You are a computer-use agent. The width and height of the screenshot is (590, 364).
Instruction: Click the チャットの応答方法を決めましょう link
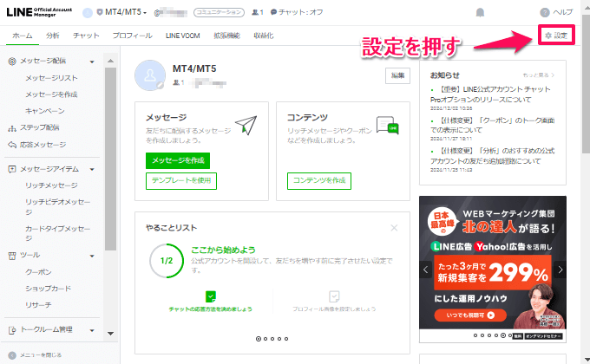210,309
